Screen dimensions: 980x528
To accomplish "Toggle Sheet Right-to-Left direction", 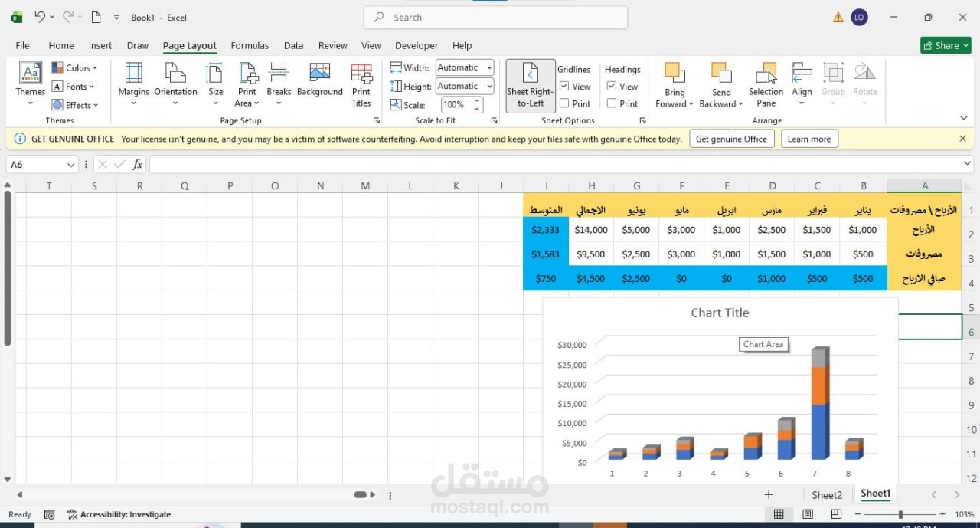I will 531,85.
